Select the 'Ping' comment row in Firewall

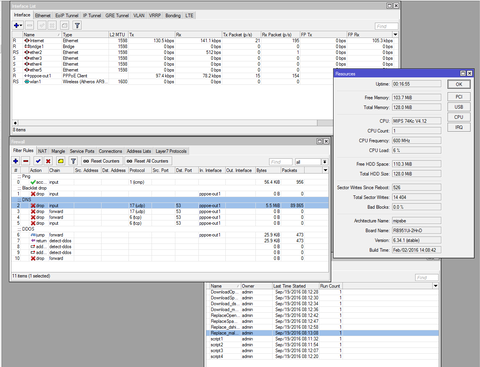point(170,176)
